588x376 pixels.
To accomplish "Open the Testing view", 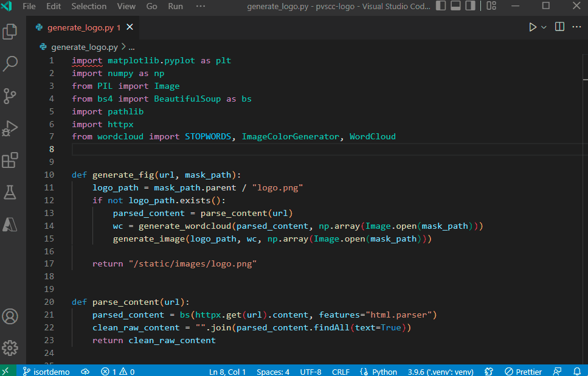I will 10,191.
